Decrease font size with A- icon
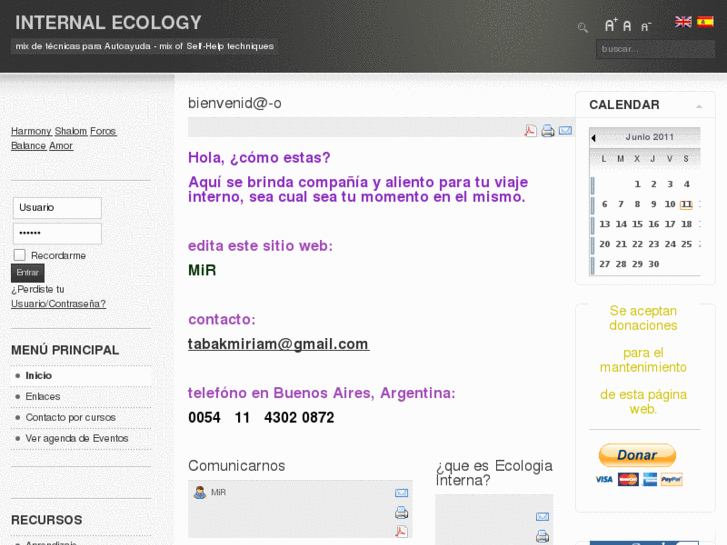This screenshot has height=545, width=727. click(646, 27)
